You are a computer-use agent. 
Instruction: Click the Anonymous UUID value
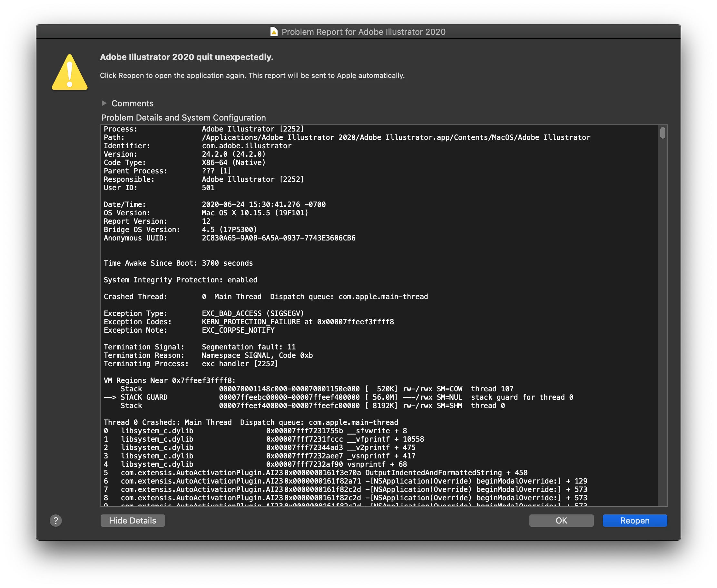click(x=279, y=238)
